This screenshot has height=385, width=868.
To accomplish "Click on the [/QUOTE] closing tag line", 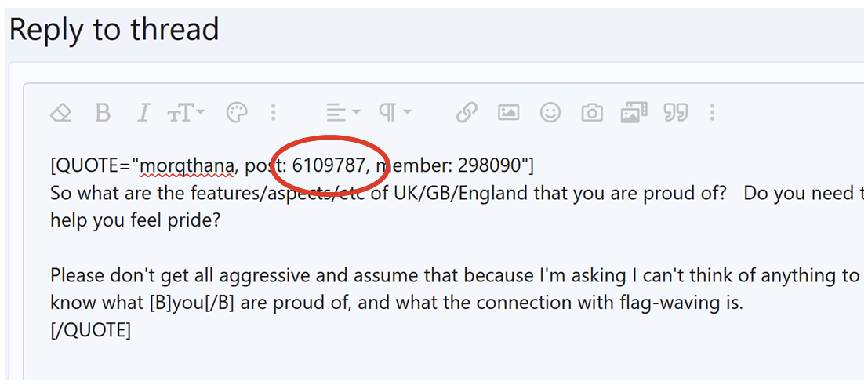I will click(x=90, y=330).
